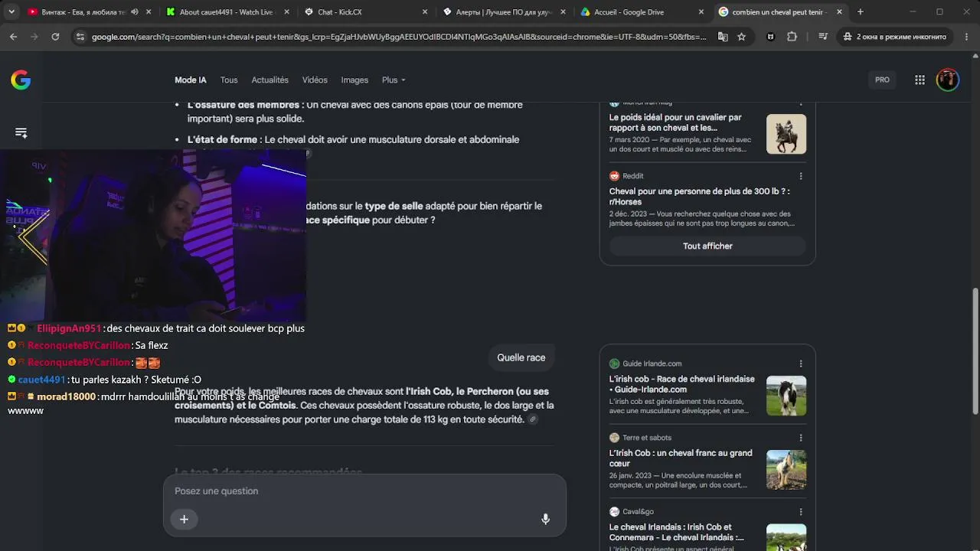
Task: Open more options for Caval&go source
Action: pyautogui.click(x=801, y=512)
